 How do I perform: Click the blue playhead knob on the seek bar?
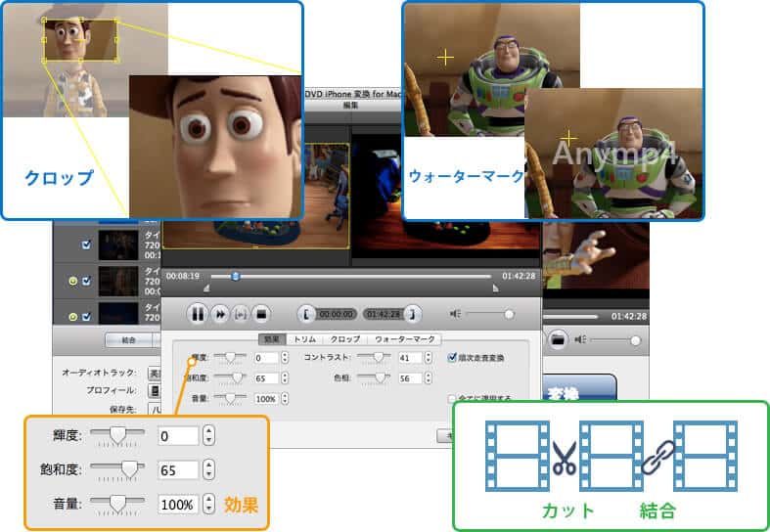[x=236, y=277]
